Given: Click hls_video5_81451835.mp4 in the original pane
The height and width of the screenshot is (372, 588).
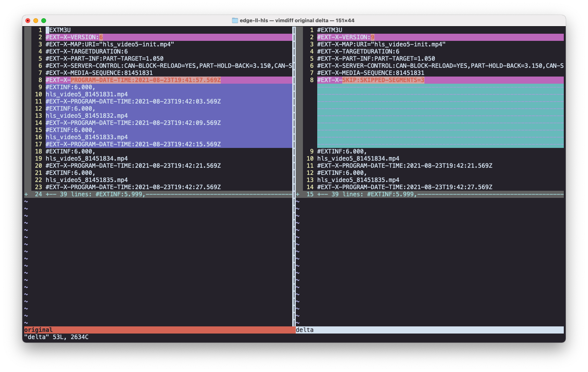Looking at the screenshot, I should coord(87,180).
